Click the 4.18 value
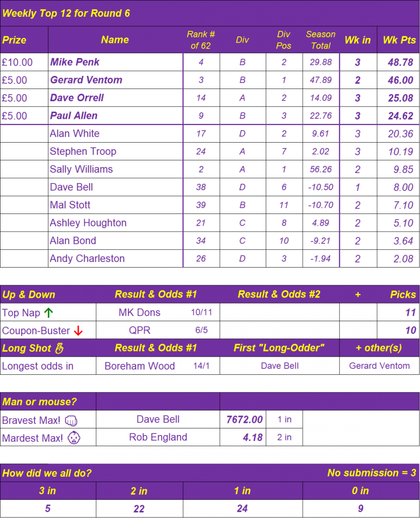The height and width of the screenshot is (518, 420). click(x=253, y=438)
